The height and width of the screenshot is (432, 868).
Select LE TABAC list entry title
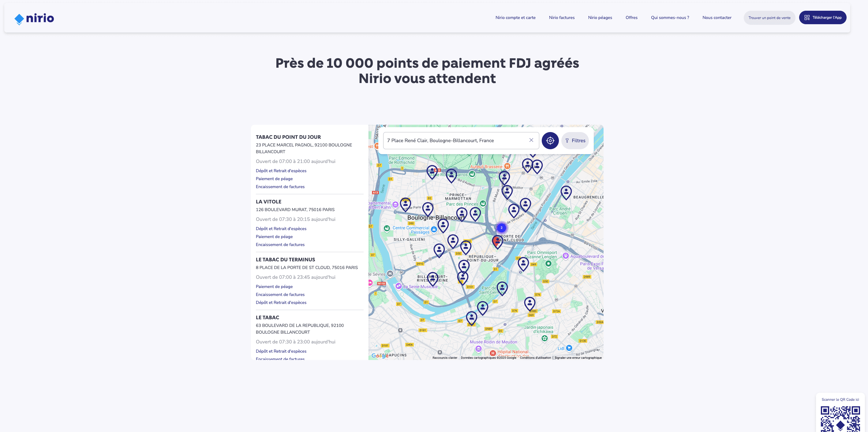268,318
